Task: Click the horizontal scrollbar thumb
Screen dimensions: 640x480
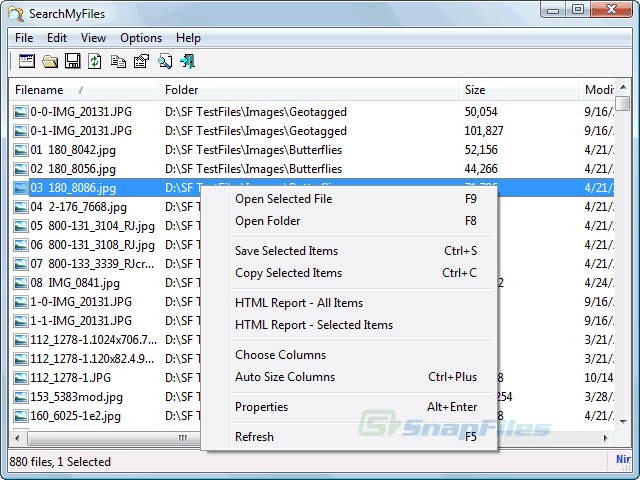Action: tap(114, 438)
